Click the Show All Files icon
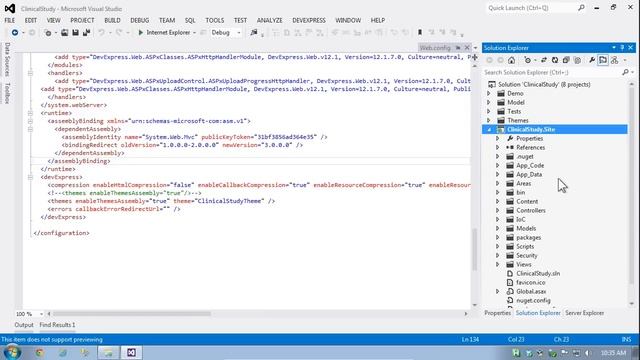Viewport: 640px width, 360px height. [577, 60]
